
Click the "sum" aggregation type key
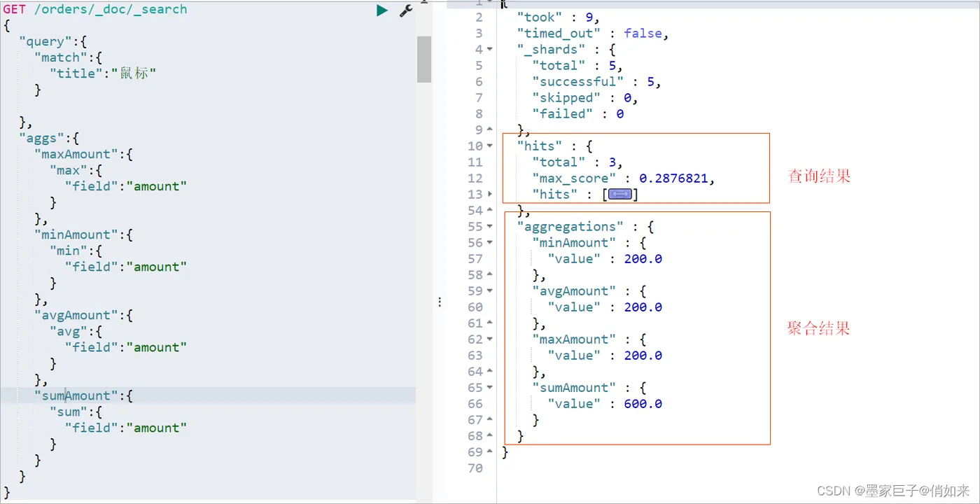(x=69, y=412)
